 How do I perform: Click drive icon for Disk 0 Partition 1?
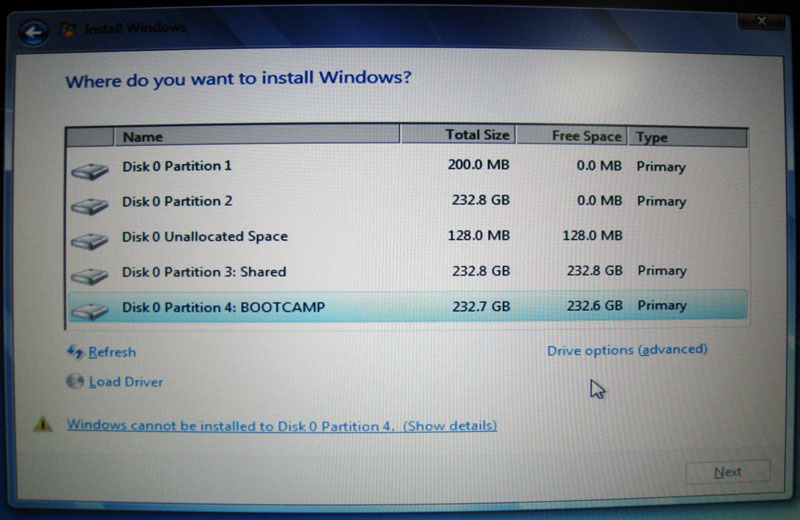90,171
